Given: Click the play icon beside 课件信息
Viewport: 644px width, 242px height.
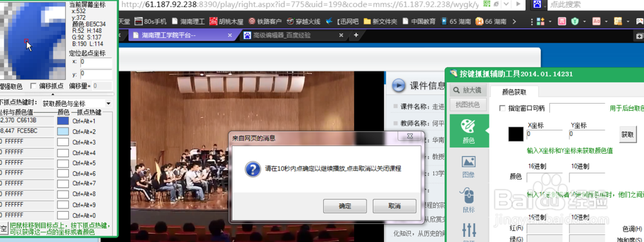Looking at the screenshot, I should (398, 85).
